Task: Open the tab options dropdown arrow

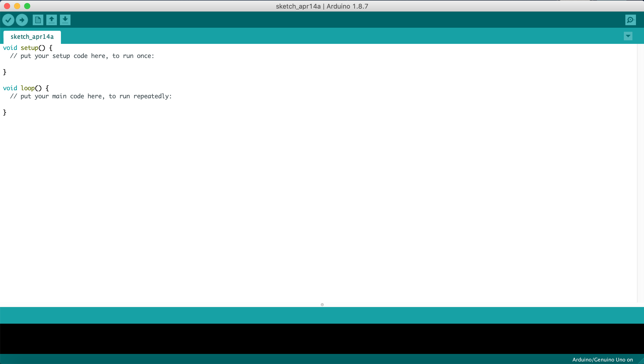Action: [x=628, y=36]
